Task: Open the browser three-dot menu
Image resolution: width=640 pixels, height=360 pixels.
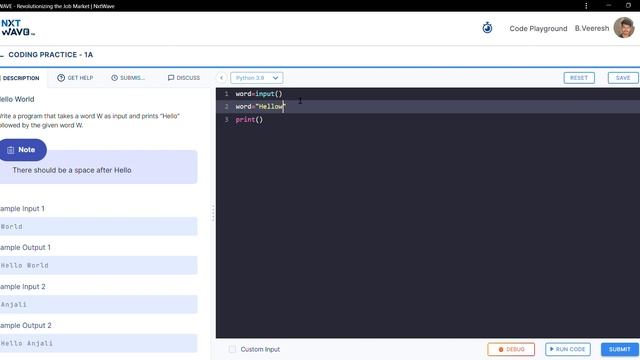Action: 586,6
